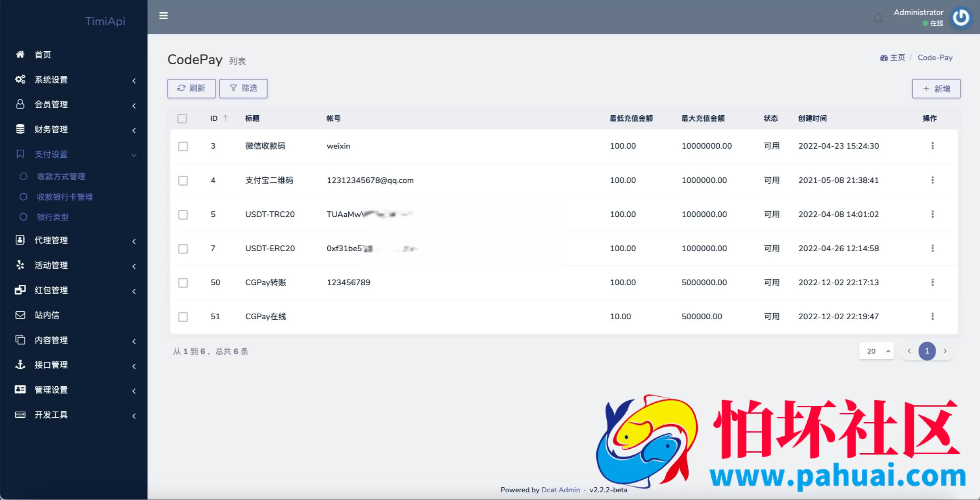The image size is (980, 500).
Task: Click the 新增 add button
Action: pyautogui.click(x=936, y=88)
